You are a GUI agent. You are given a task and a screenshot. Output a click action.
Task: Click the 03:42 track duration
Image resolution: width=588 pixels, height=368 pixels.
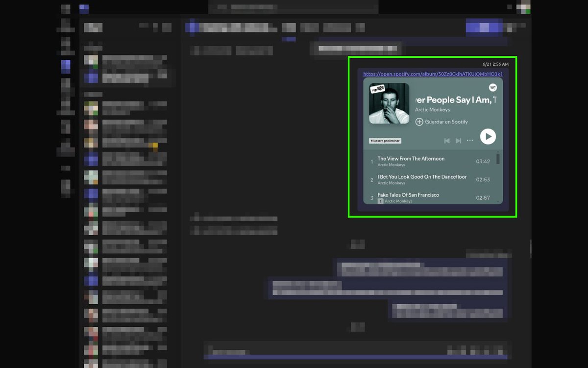click(483, 161)
